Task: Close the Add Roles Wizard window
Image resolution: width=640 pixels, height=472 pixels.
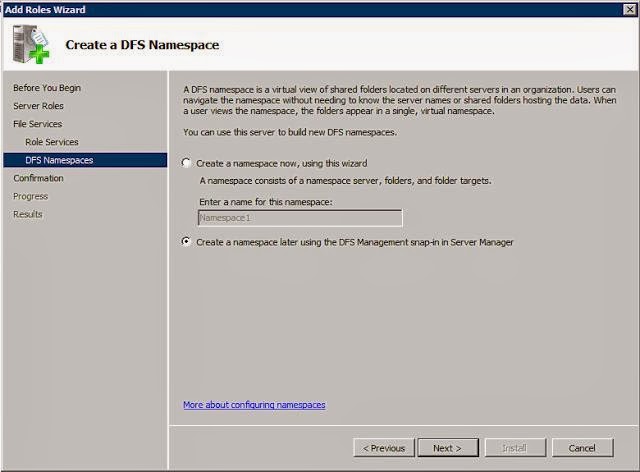Action: pyautogui.click(x=630, y=9)
